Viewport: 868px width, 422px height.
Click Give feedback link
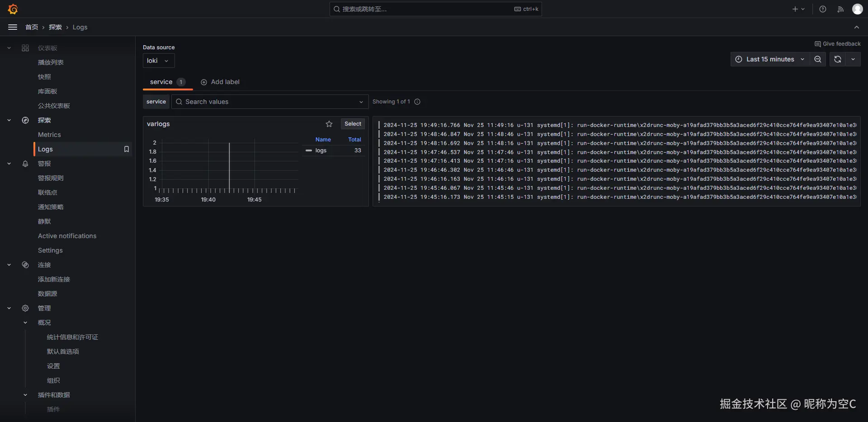pos(838,44)
